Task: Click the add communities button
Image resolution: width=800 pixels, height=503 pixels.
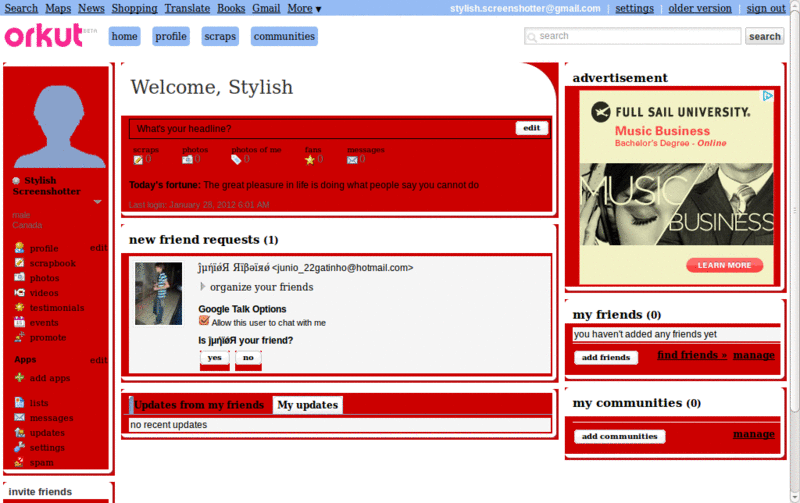Action: tap(619, 437)
